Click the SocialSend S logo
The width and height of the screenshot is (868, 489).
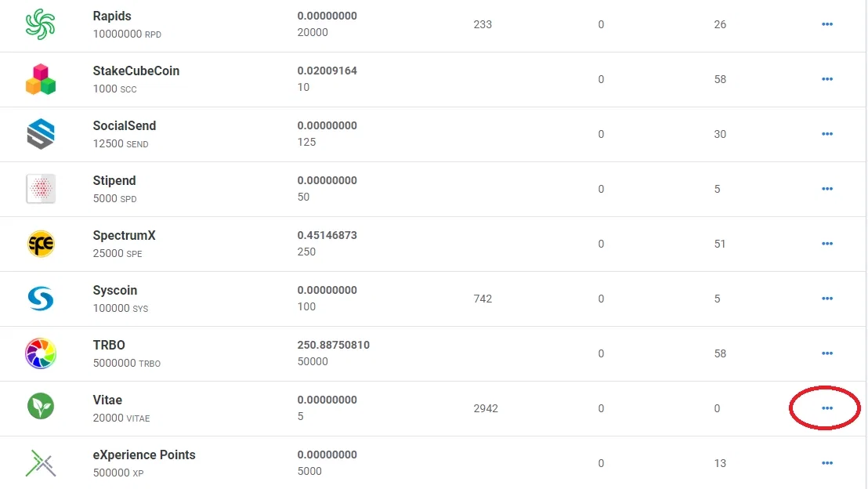tap(41, 134)
